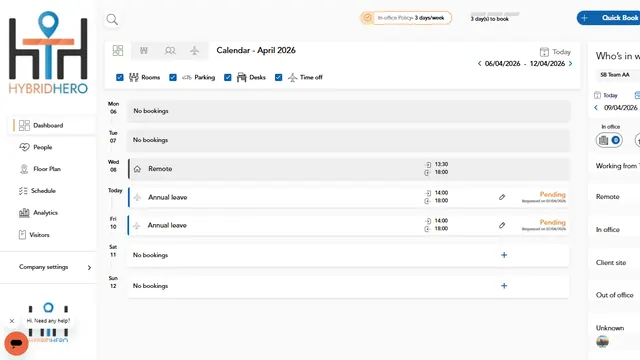Screen dimensions: 640x360
Task: Click the Parking car icon
Action: click(187, 77)
